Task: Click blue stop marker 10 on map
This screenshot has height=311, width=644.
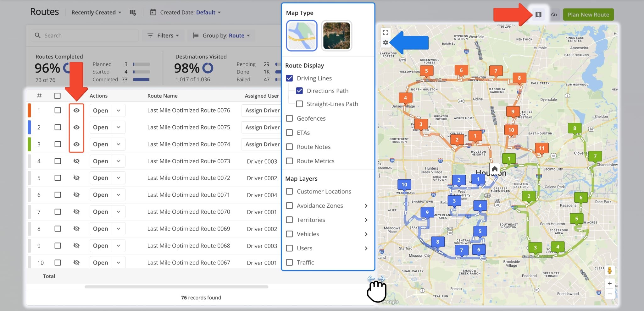Action: 404,185
